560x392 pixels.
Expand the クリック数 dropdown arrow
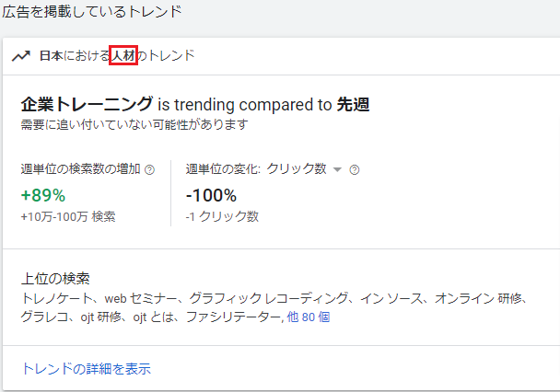tap(337, 170)
